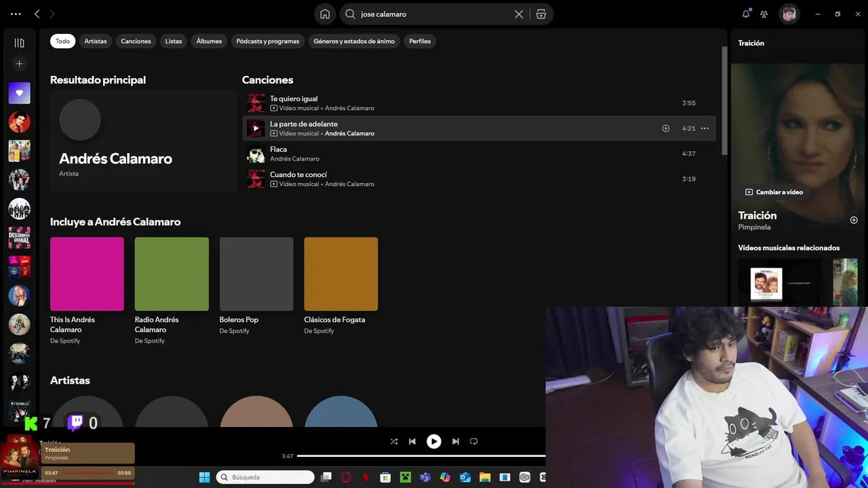This screenshot has width=868, height=488.
Task: Open Friend Activity icon
Action: (764, 14)
